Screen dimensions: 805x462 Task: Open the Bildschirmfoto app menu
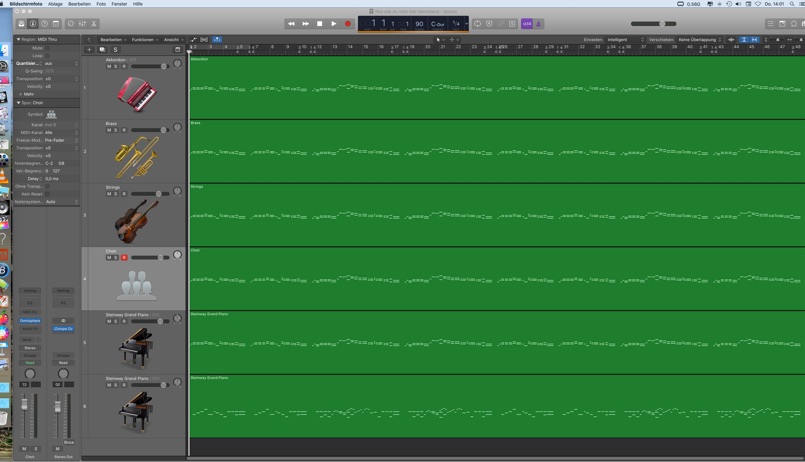[x=26, y=4]
